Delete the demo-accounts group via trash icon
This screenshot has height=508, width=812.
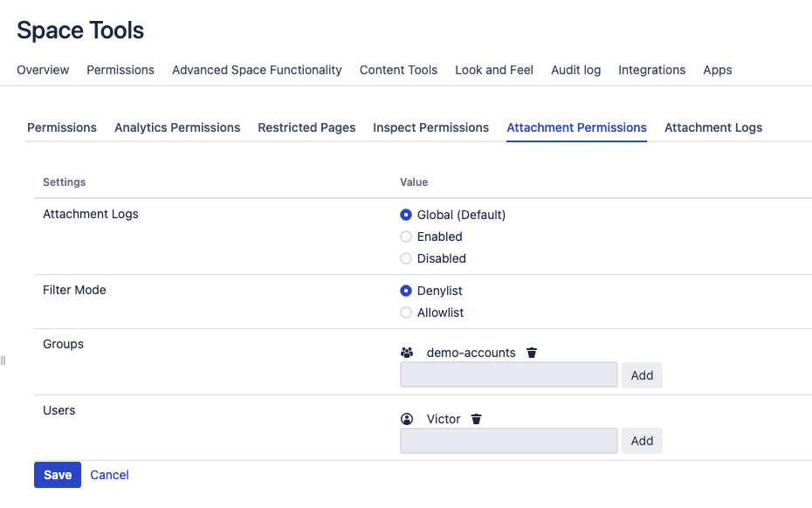532,353
